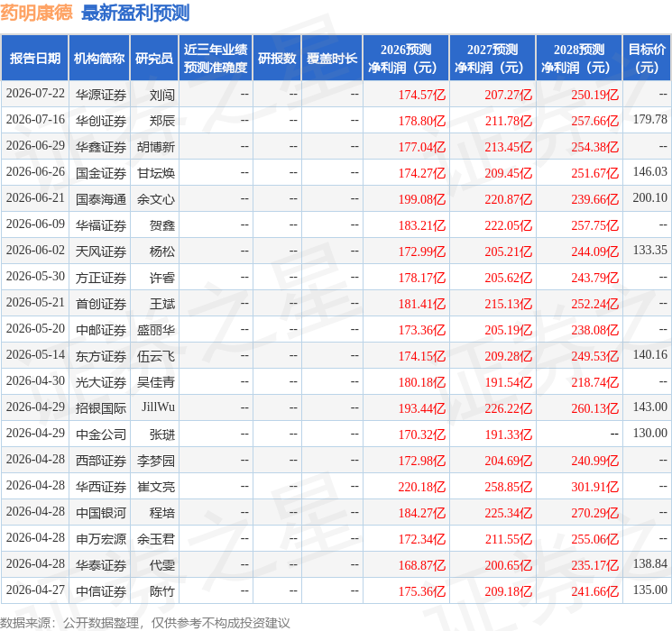This screenshot has width=672, height=631.
Task: Click the 目标价 column header
Action: 647,59
